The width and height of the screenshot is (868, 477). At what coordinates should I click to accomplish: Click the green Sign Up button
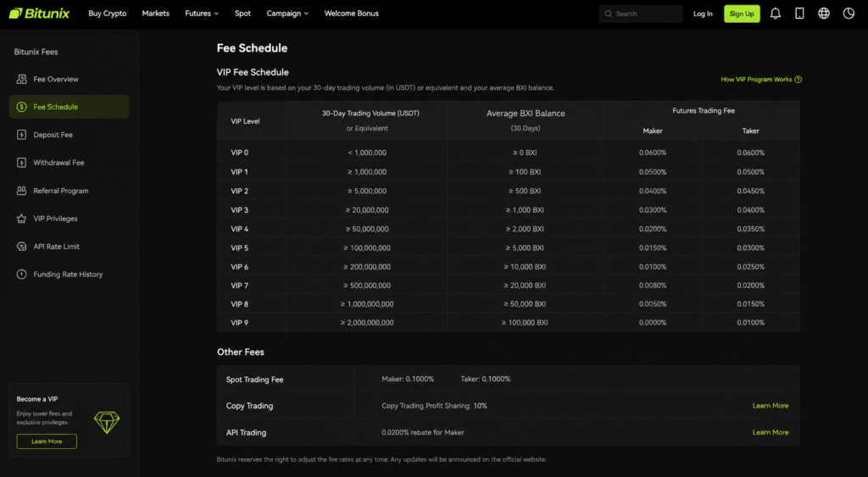pos(742,14)
